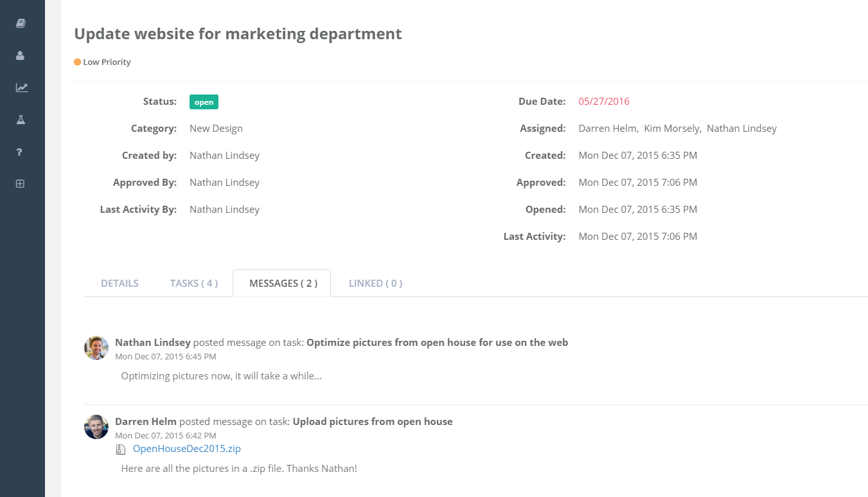Screen dimensions: 868x497
Task: Click author name Nathan Lindsey in first message
Action: [x=153, y=343]
